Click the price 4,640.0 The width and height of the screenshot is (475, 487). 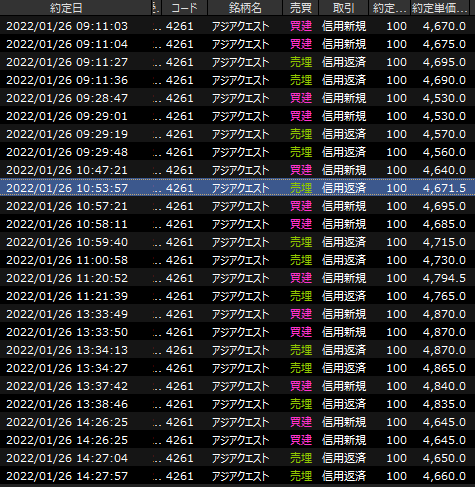pyautogui.click(x=444, y=170)
